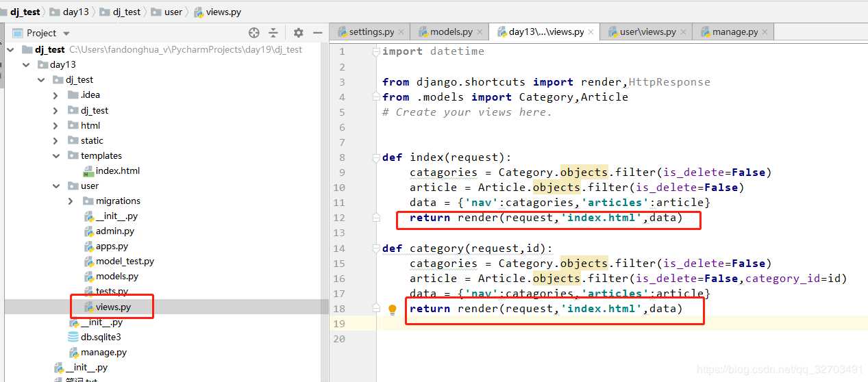Click 'HttpResponse' in the import line
This screenshot has height=382, width=868.
tap(669, 82)
